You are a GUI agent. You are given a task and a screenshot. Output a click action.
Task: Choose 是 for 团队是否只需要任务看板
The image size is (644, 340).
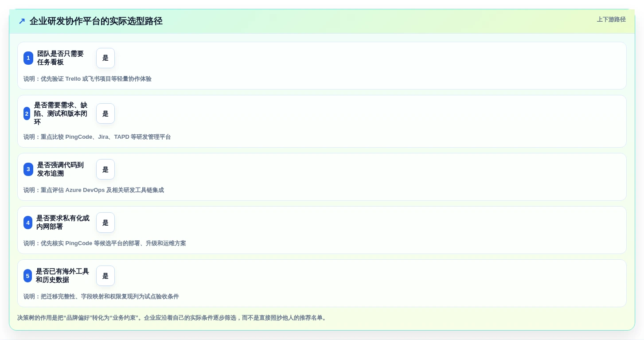click(x=105, y=58)
